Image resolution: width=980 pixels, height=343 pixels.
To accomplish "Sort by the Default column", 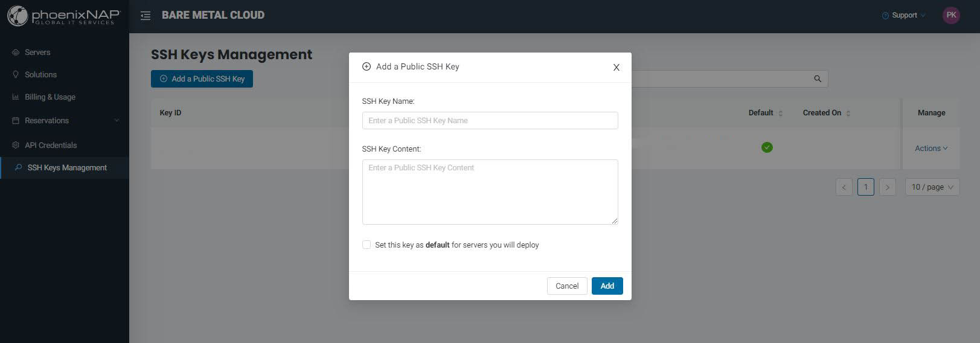I will [780, 113].
